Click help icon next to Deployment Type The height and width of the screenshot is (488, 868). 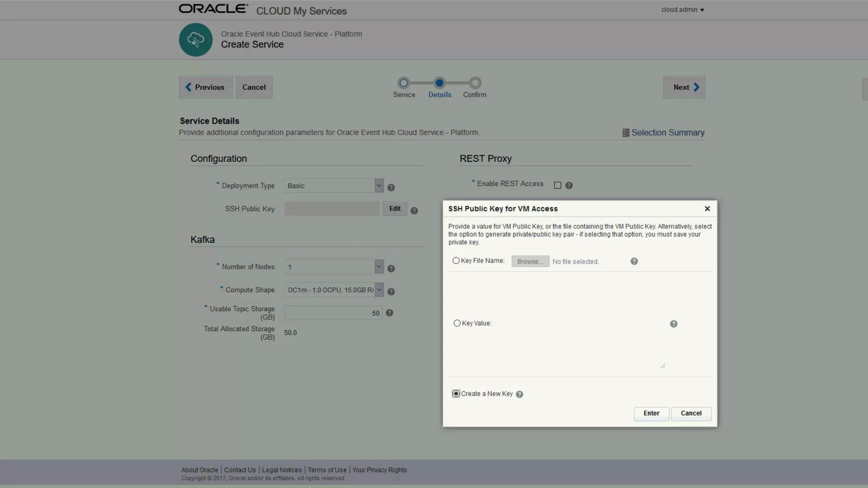tap(391, 187)
